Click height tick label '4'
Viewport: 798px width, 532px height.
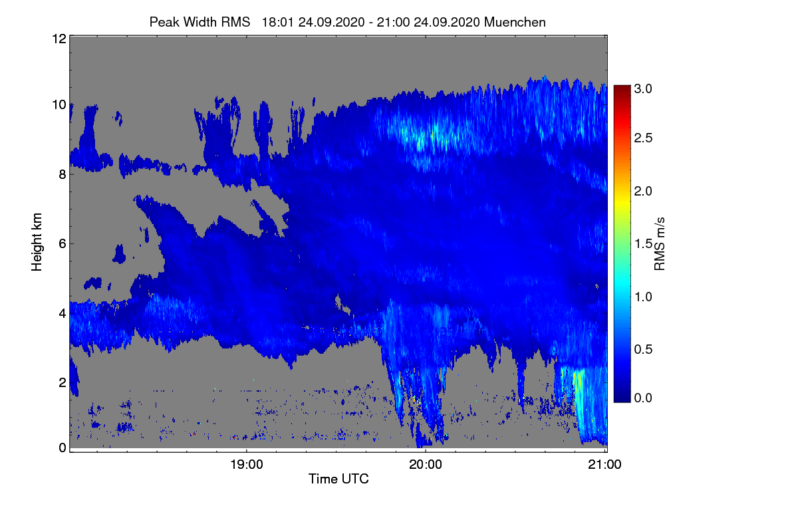pyautogui.click(x=62, y=313)
